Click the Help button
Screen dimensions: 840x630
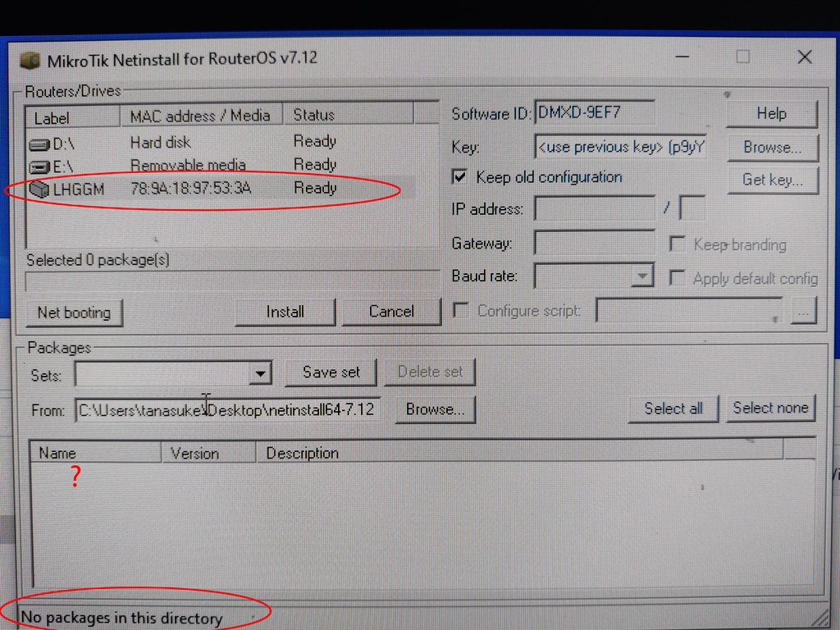772,113
